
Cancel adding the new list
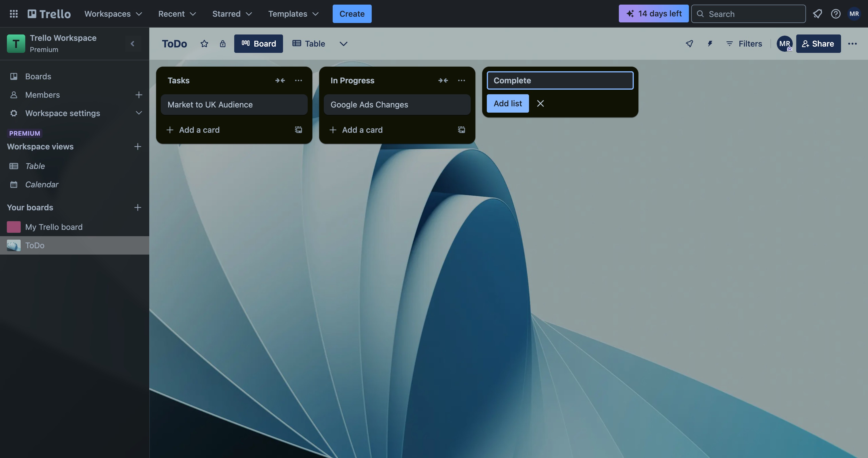(x=540, y=103)
